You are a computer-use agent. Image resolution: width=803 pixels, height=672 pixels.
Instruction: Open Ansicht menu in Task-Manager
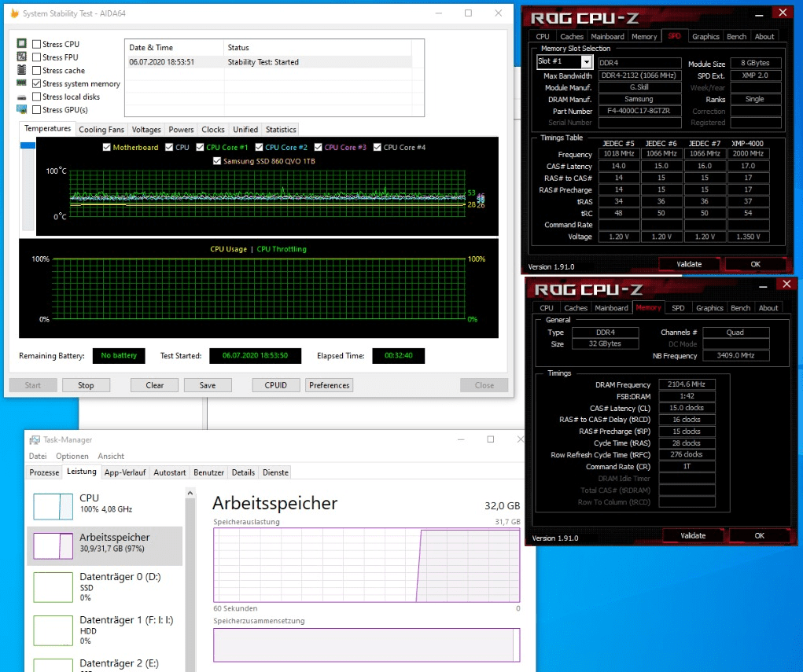click(x=111, y=456)
